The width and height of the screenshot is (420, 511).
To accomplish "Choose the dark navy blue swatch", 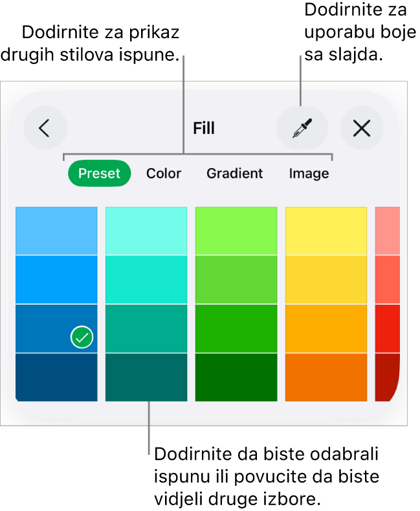I will click(56, 377).
